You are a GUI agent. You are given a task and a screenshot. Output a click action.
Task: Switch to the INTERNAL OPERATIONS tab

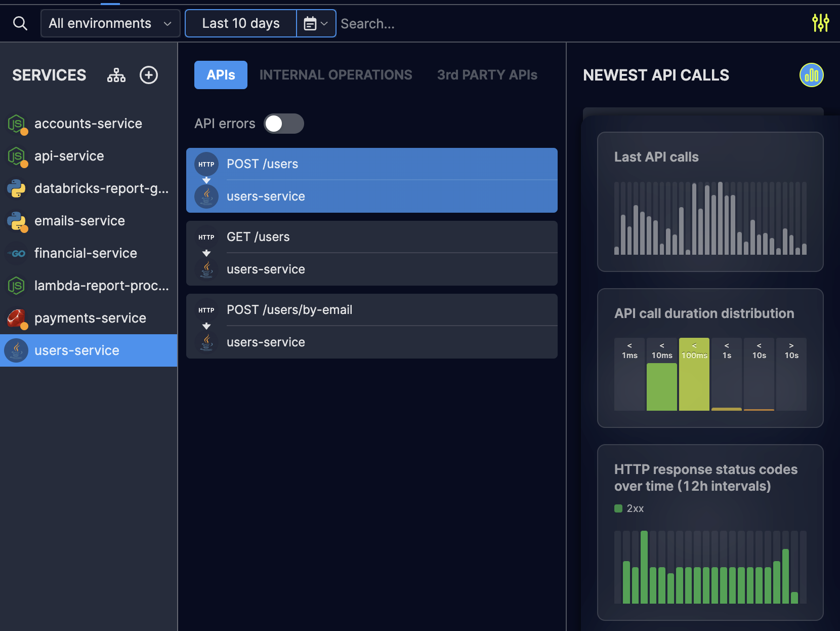(x=335, y=75)
